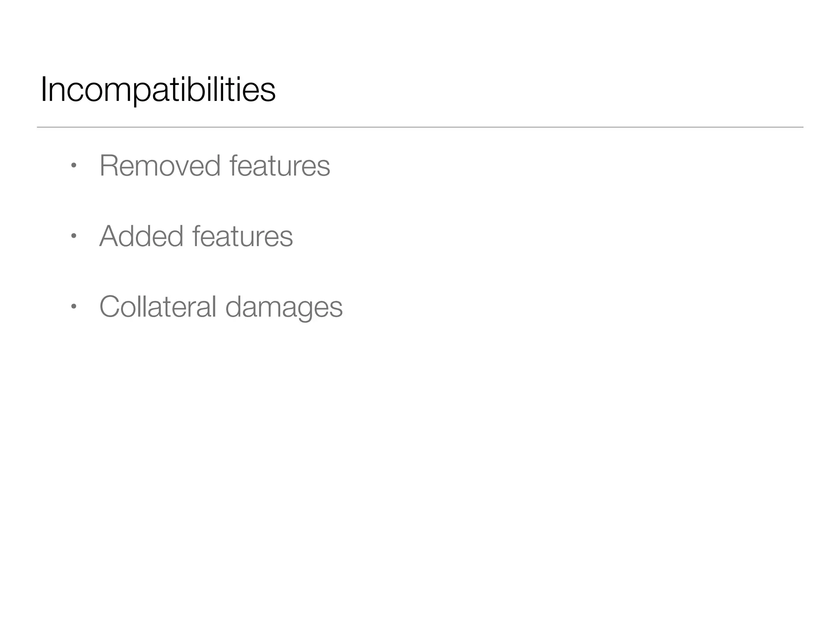This screenshot has height=630, width=840.
Task: Click the Incompatibilities slide title
Action: click(158, 90)
